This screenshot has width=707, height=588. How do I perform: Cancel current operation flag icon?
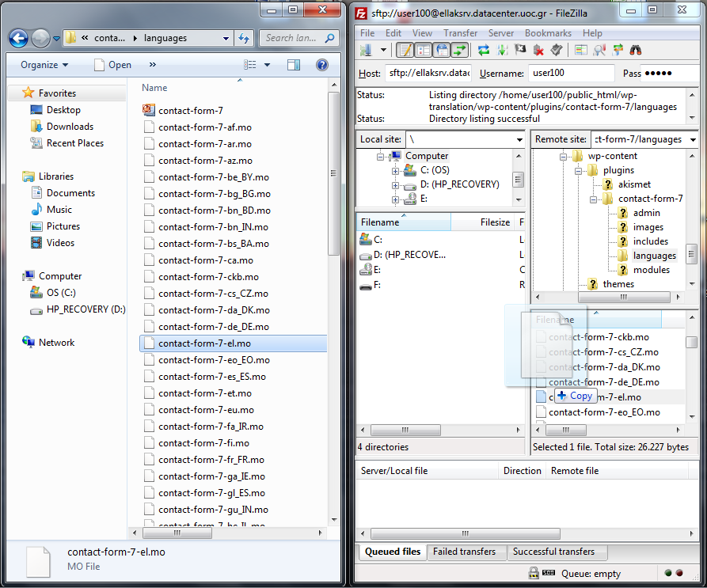(520, 50)
